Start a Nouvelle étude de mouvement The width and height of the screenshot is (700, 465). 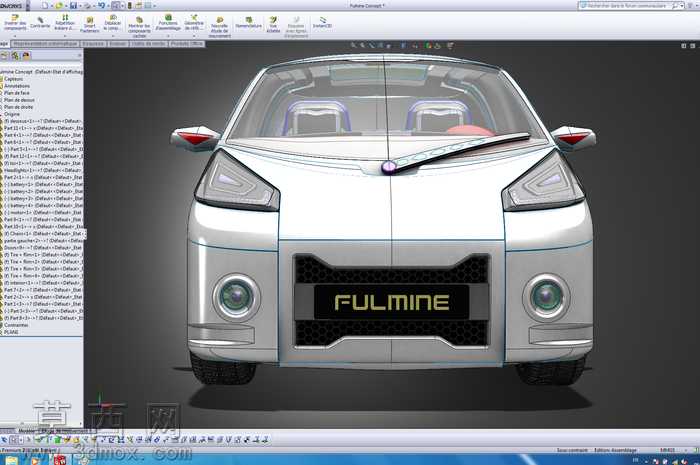coord(220,27)
